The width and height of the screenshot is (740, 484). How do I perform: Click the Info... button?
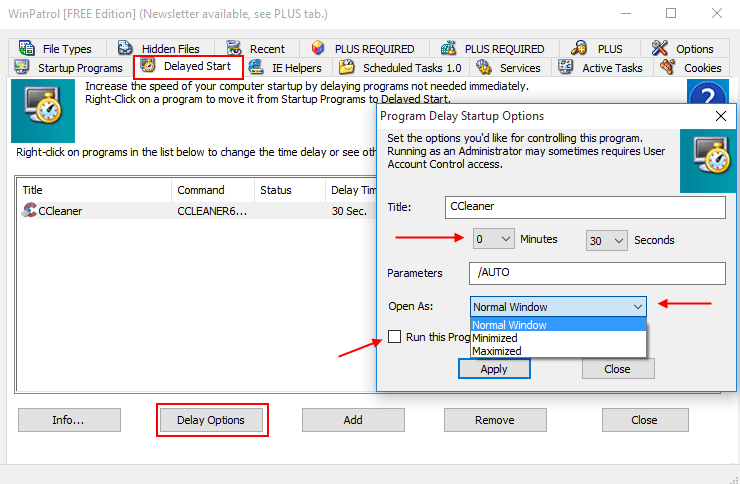69,420
